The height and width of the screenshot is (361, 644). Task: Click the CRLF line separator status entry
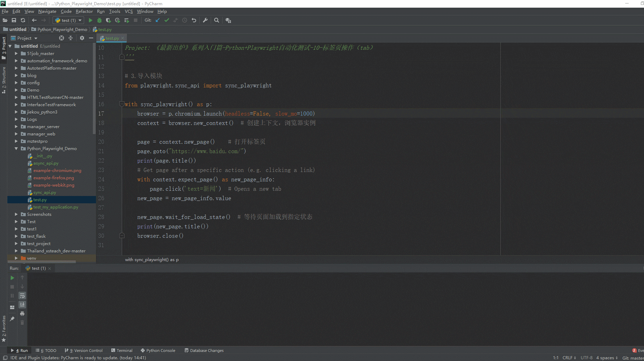569,358
